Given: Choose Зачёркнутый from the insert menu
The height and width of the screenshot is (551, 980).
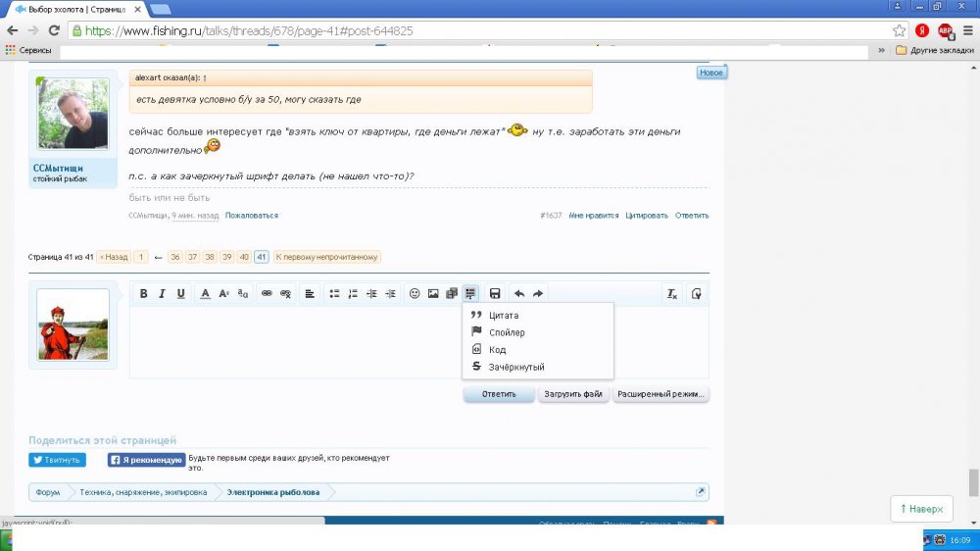Looking at the screenshot, I should point(516,367).
